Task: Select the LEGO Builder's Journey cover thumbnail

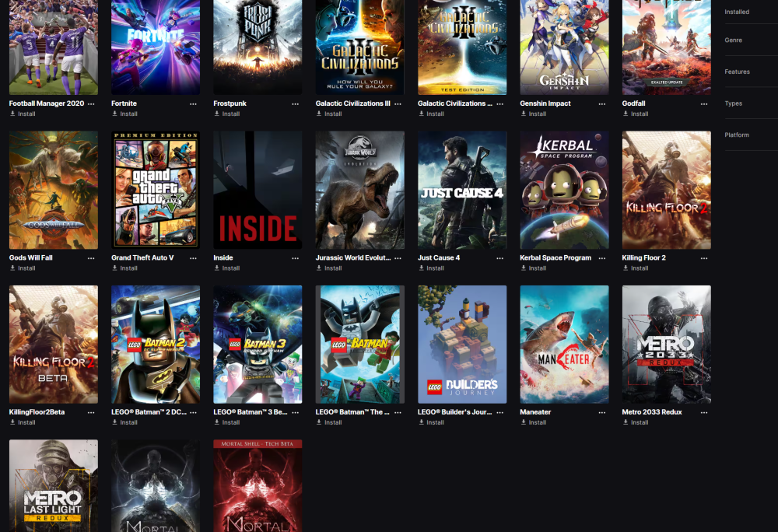Action: coord(462,345)
